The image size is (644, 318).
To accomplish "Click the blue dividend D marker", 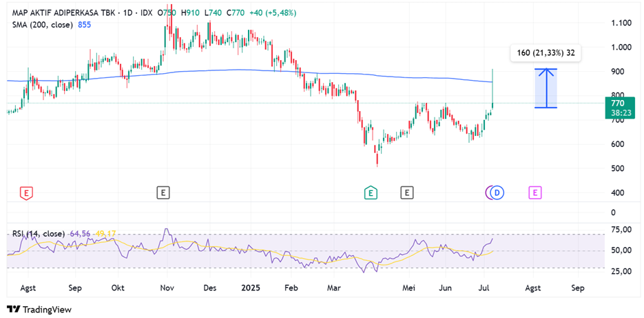I will click(x=497, y=192).
